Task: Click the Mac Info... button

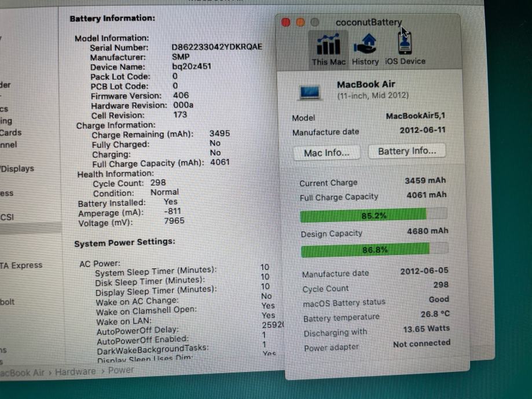Action: (326, 153)
